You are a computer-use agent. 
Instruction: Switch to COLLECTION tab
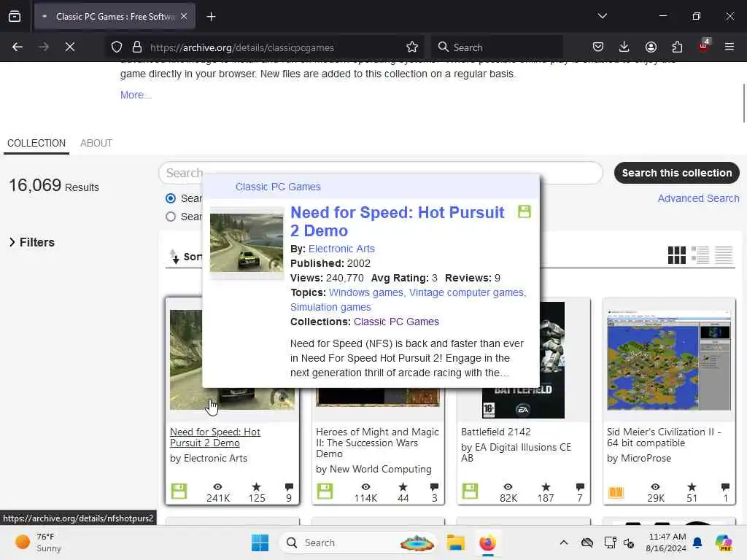(x=36, y=144)
